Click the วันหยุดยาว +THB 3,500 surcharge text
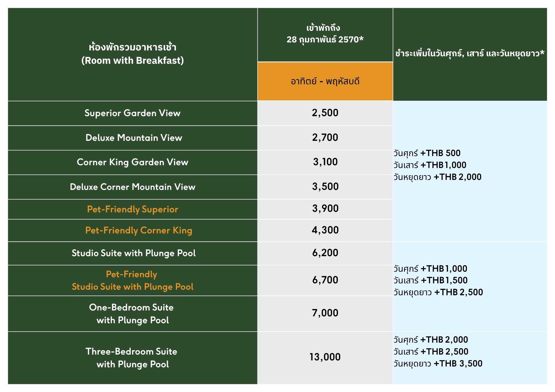The image size is (555, 392). click(x=438, y=363)
